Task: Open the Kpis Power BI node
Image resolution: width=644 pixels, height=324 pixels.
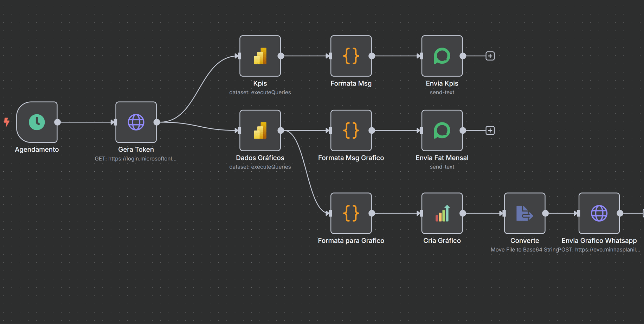Action: [260, 56]
